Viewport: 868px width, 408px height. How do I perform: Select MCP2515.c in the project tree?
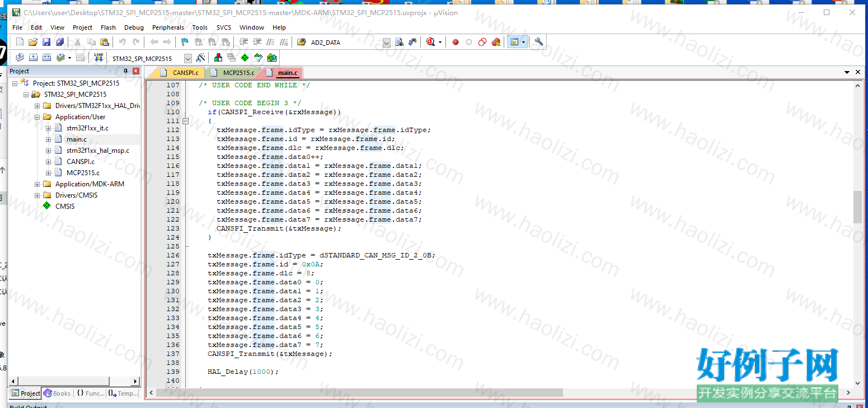(x=83, y=173)
